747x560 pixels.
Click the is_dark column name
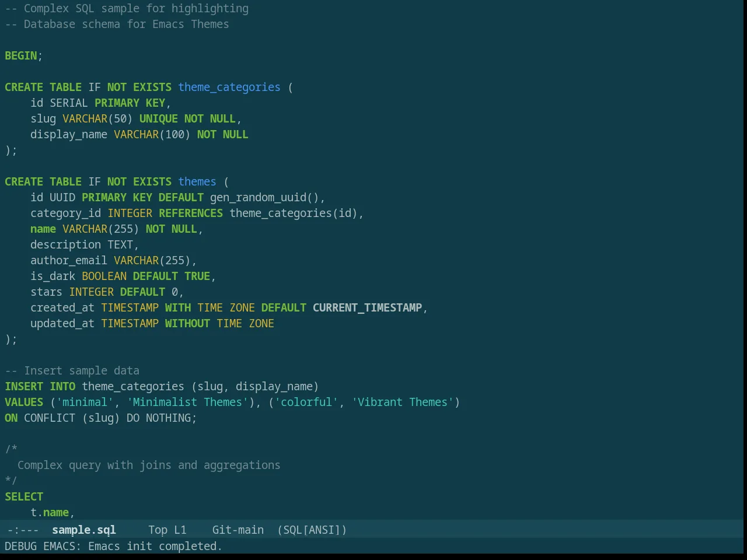click(x=53, y=276)
